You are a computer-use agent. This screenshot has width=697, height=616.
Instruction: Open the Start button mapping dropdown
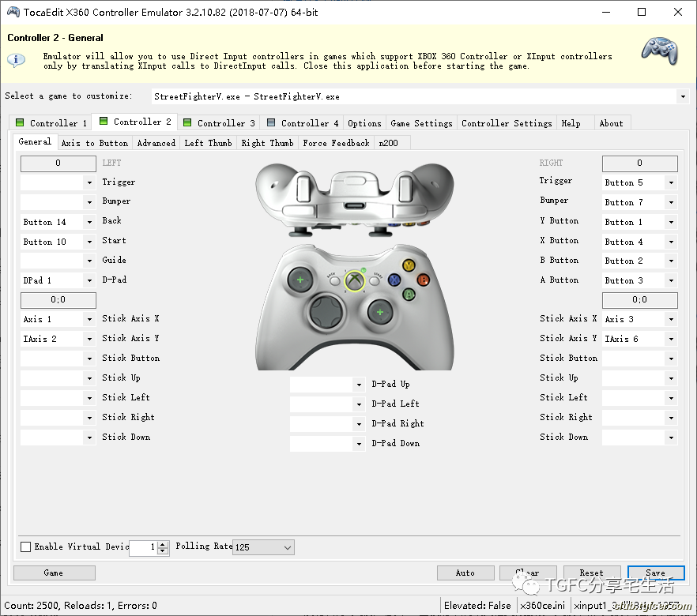90,242
